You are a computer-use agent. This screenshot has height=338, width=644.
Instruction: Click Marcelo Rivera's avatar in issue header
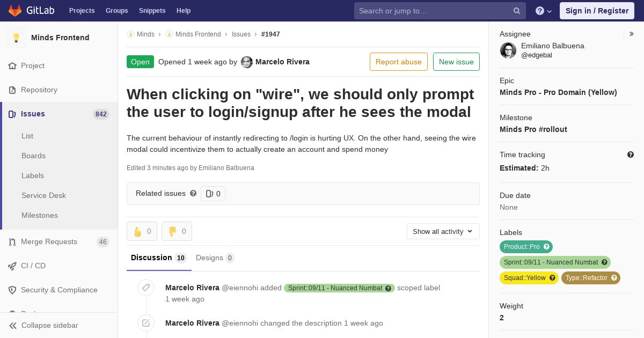point(247,62)
